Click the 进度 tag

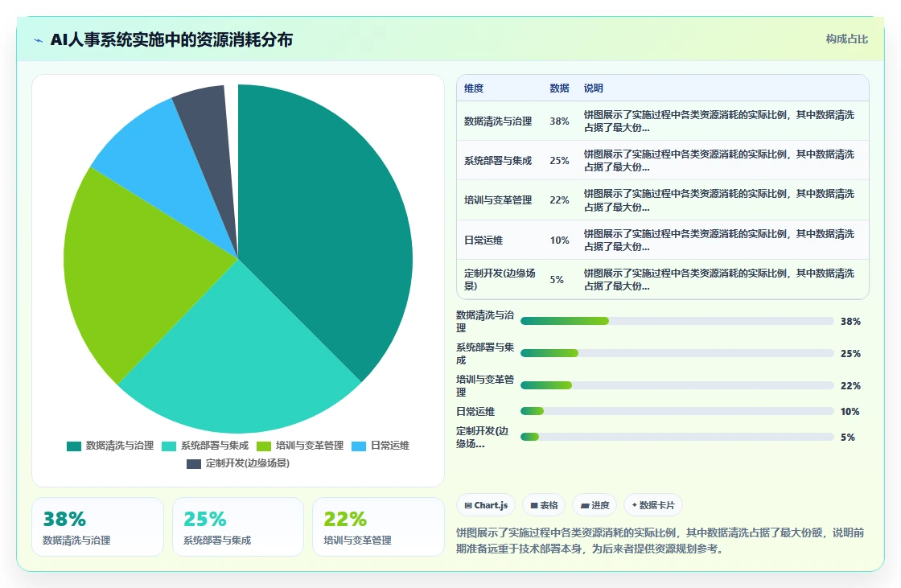tap(594, 505)
